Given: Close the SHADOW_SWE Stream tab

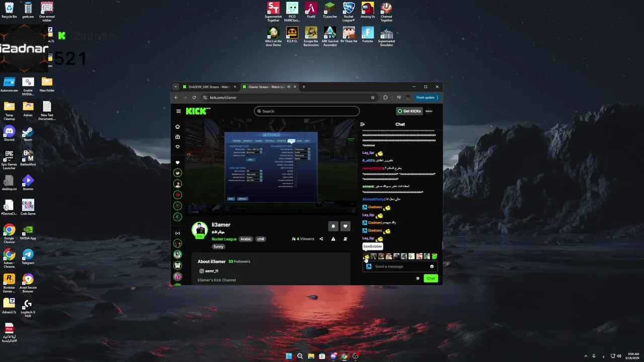Looking at the screenshot, I should 234,87.
